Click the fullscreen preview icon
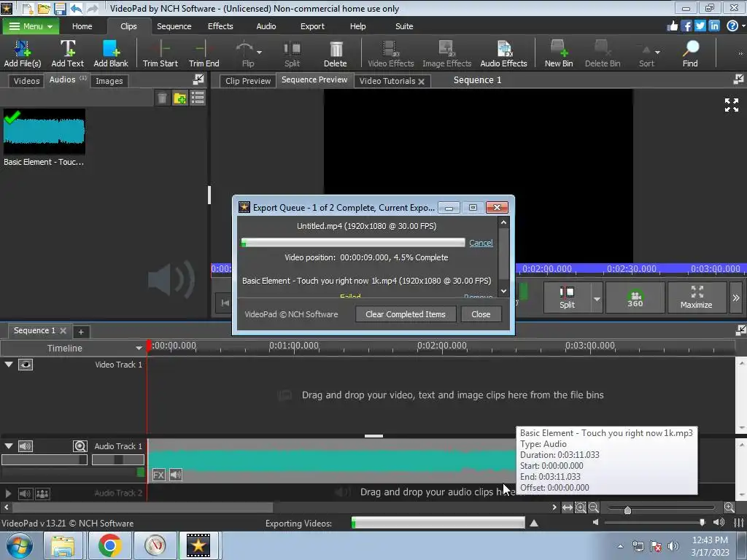 coord(731,105)
